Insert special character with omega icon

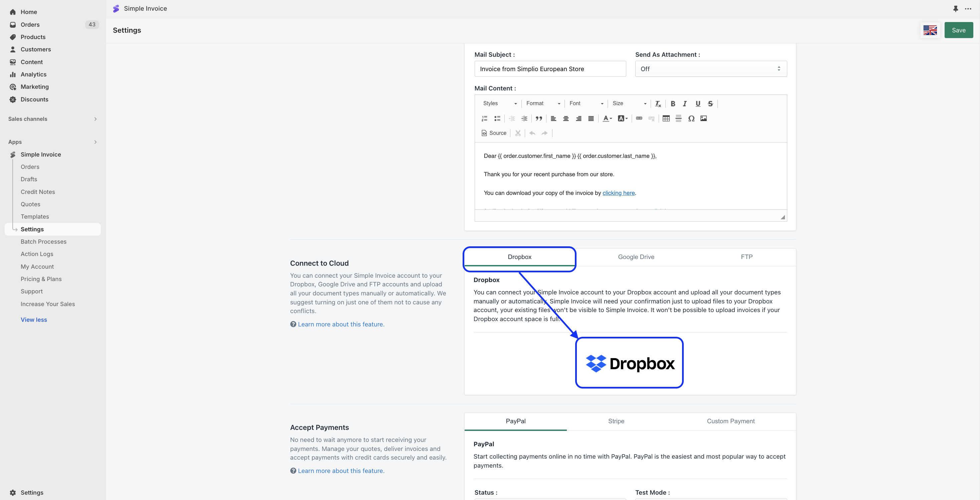(691, 118)
